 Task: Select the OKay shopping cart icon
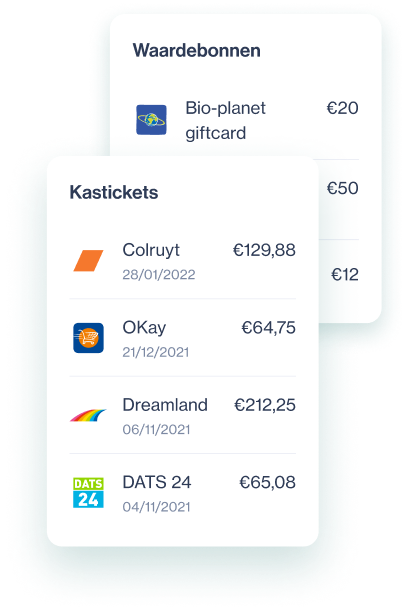click(88, 338)
